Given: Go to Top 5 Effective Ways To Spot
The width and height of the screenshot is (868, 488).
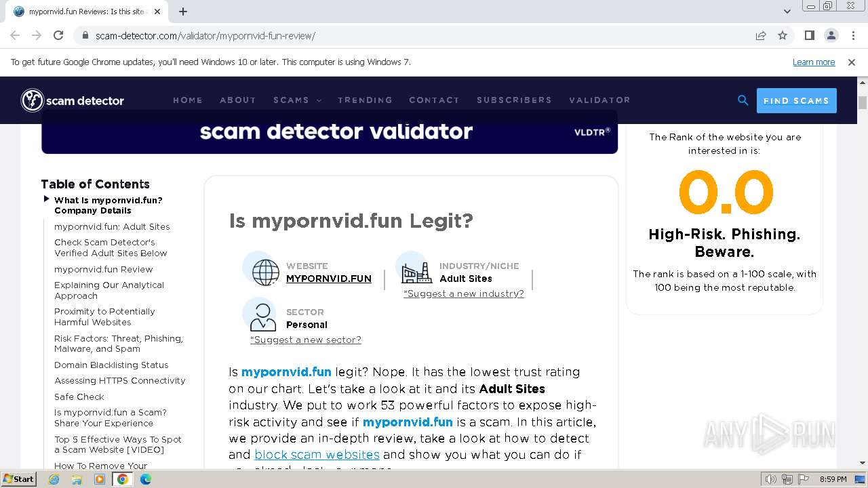Looking at the screenshot, I should 118,445.
